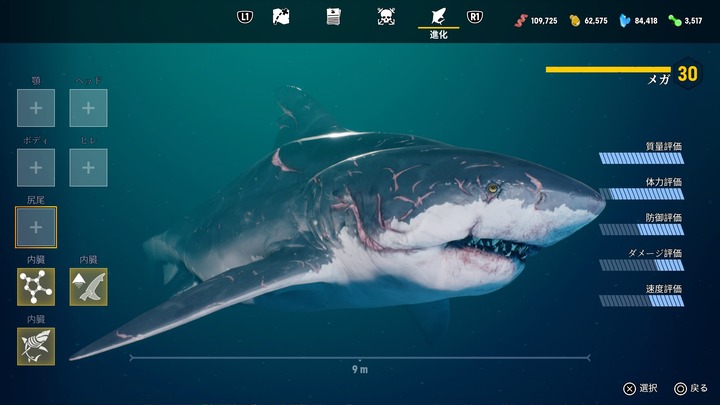
Task: Click the 62,575 resource count
Action: 596,21
